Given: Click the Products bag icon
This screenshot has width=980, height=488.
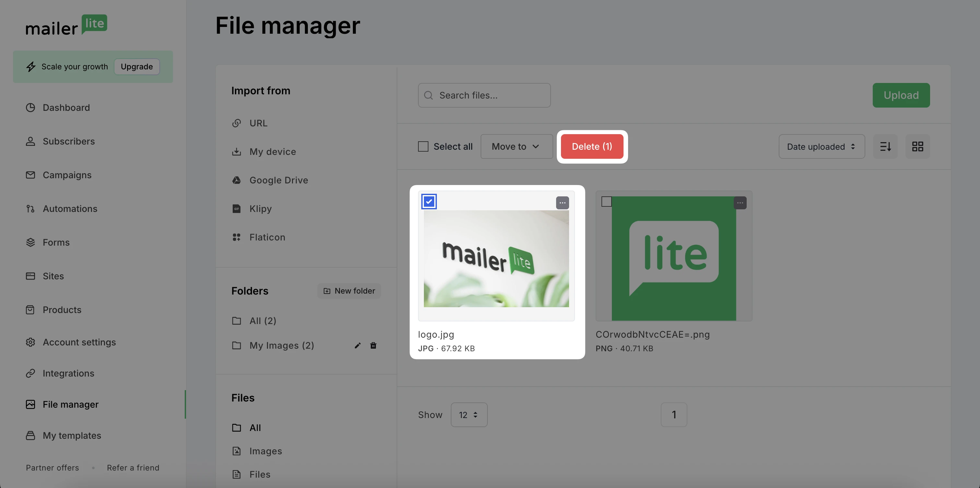Looking at the screenshot, I should point(30,310).
